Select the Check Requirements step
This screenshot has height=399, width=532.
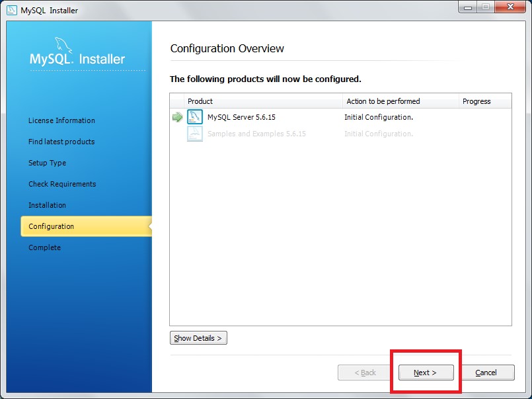coord(62,184)
